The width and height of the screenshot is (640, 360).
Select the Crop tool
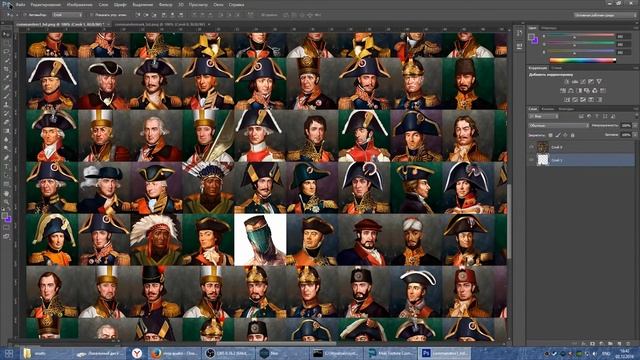(x=6, y=69)
